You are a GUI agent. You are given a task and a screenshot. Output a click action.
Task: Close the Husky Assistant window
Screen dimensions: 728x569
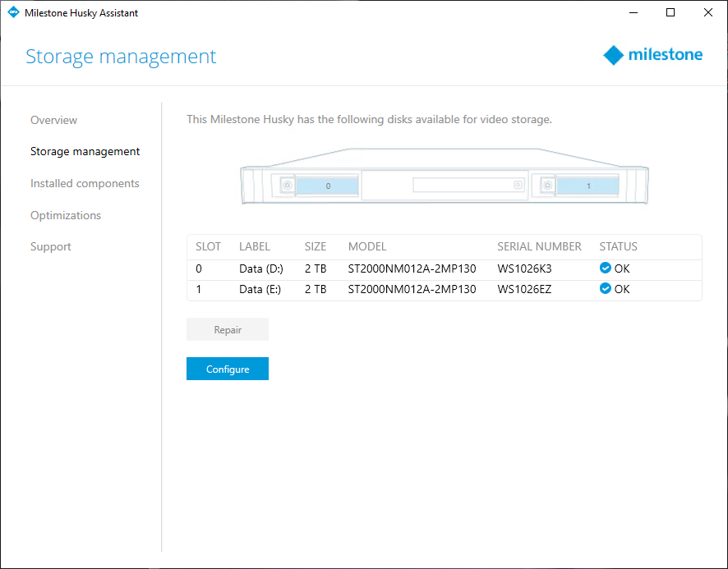click(708, 12)
